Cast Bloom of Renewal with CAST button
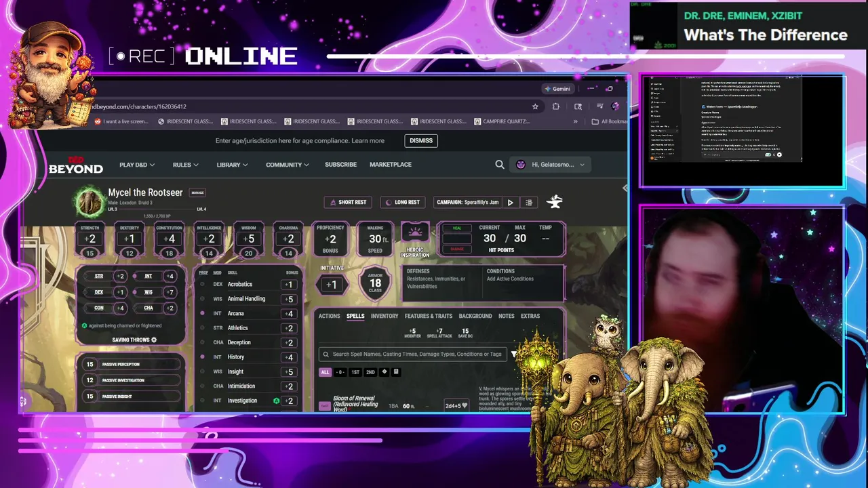The image size is (868, 488). point(325,405)
